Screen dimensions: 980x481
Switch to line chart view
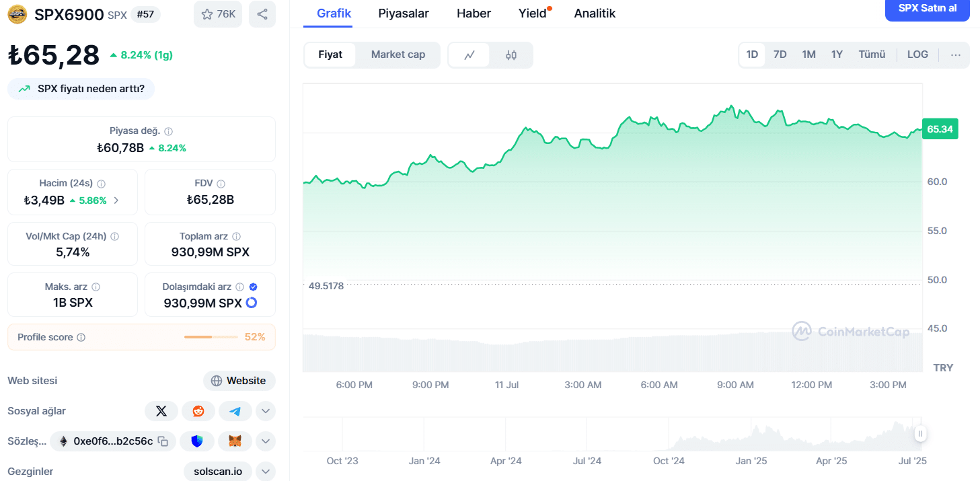469,55
